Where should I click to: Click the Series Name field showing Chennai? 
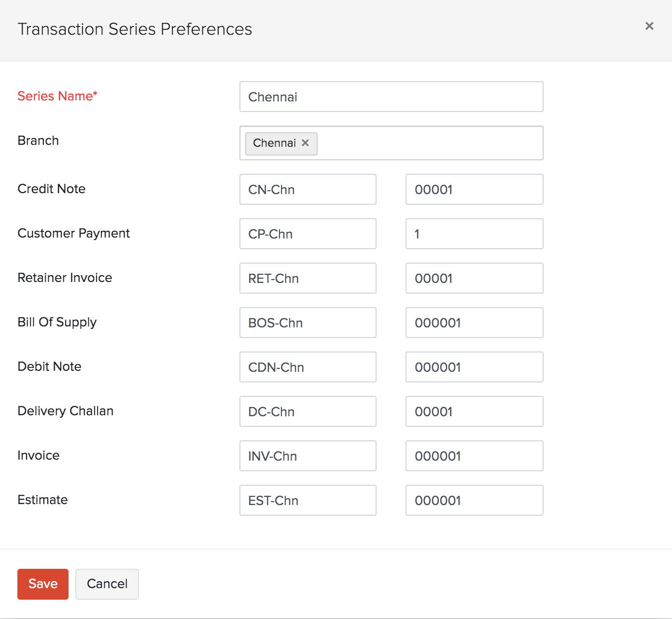pyautogui.click(x=391, y=97)
